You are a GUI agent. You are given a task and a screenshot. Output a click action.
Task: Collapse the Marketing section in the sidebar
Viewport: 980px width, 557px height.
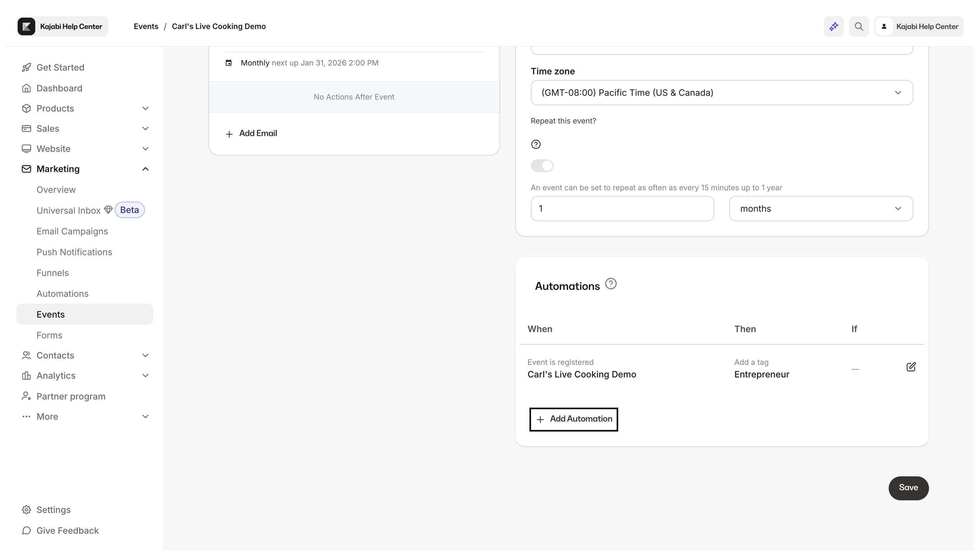tap(145, 169)
